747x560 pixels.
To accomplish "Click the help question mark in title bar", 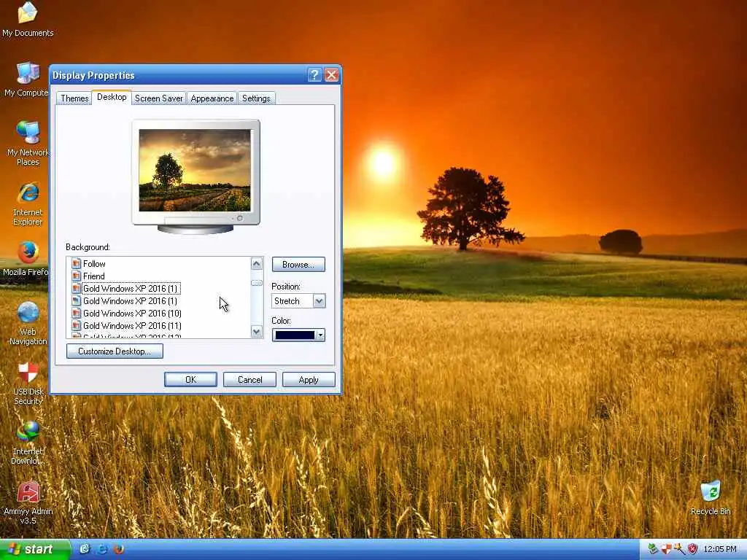I will point(314,75).
